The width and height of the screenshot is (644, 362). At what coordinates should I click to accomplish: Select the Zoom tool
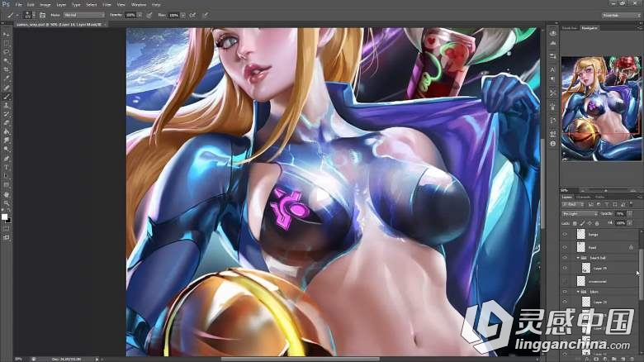pos(6,202)
